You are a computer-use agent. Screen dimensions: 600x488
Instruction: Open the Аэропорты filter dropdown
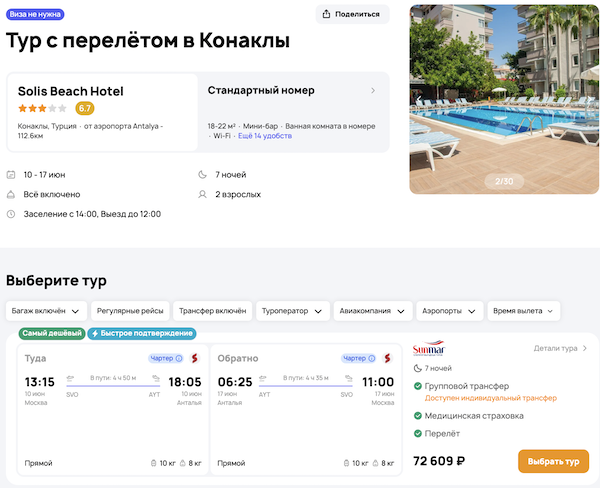(x=448, y=311)
